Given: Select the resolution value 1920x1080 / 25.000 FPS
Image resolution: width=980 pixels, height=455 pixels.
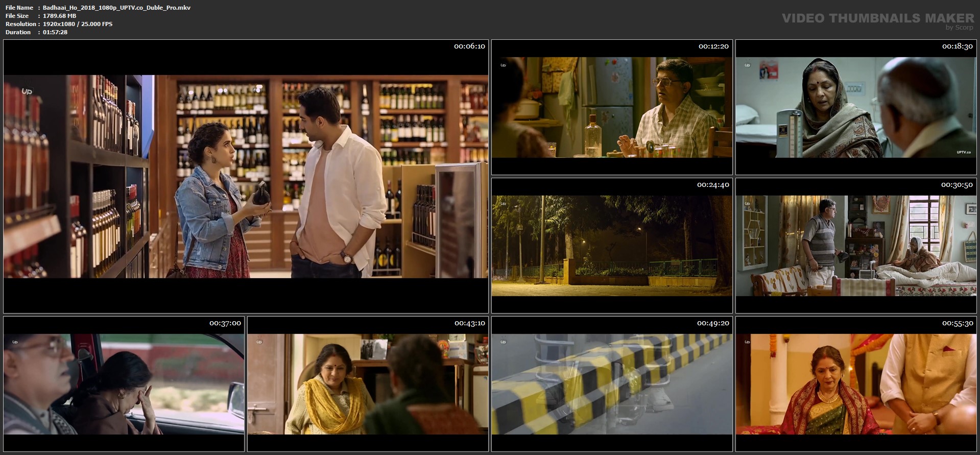Looking at the screenshot, I should point(78,24).
